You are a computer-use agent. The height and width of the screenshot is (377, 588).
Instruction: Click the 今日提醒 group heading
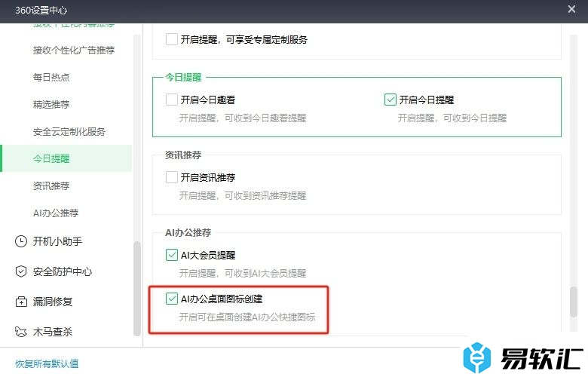(x=183, y=77)
